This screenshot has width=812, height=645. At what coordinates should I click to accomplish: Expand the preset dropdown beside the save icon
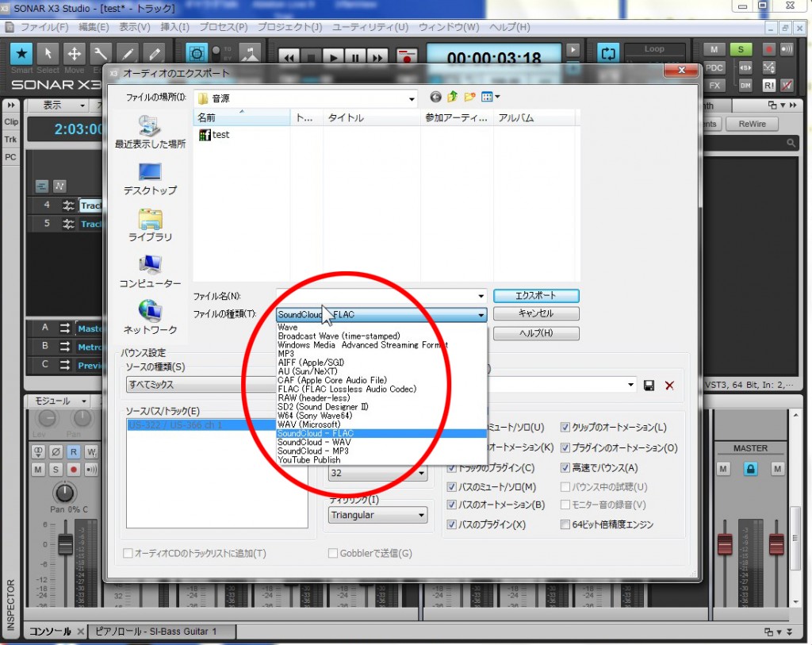630,385
